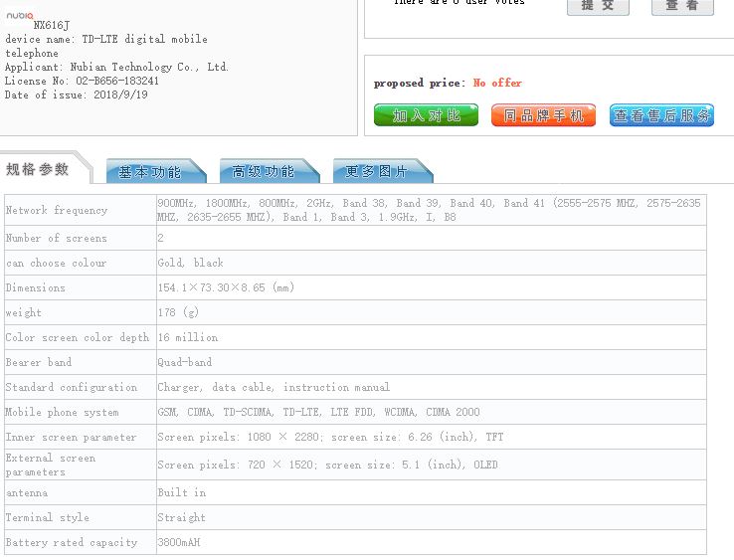
Task: Click the 'Quad-band' bearer band value
Action: [185, 362]
